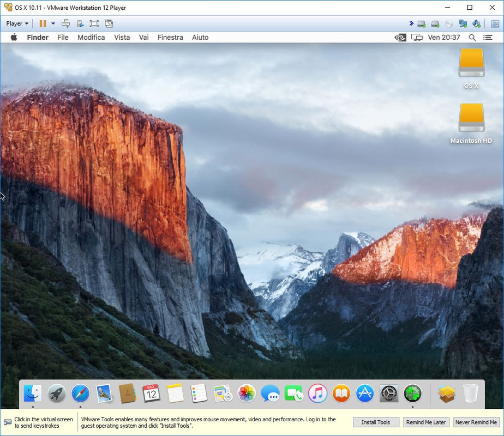
Task: Click the sound card device icon
Action: tap(477, 23)
